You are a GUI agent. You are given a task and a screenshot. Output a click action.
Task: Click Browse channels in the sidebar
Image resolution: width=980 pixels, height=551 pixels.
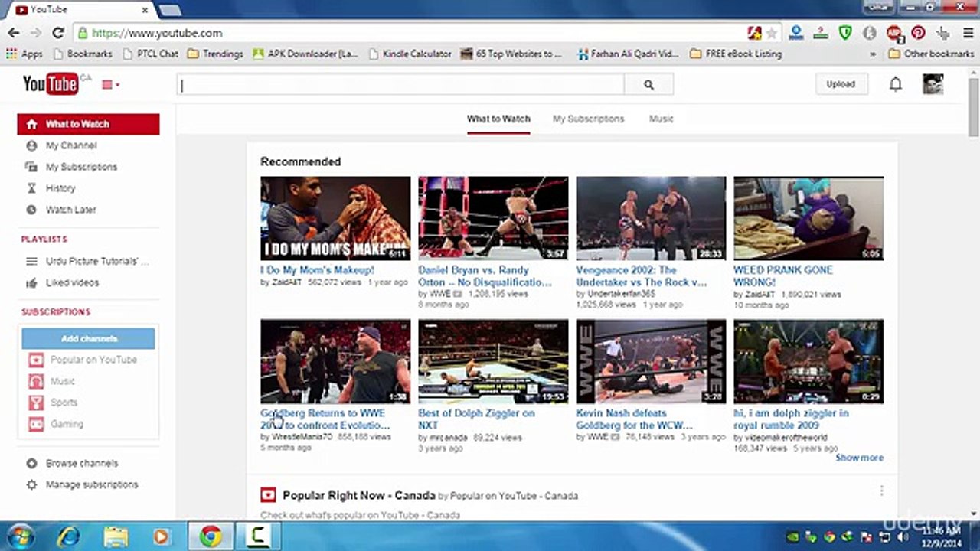tap(82, 463)
